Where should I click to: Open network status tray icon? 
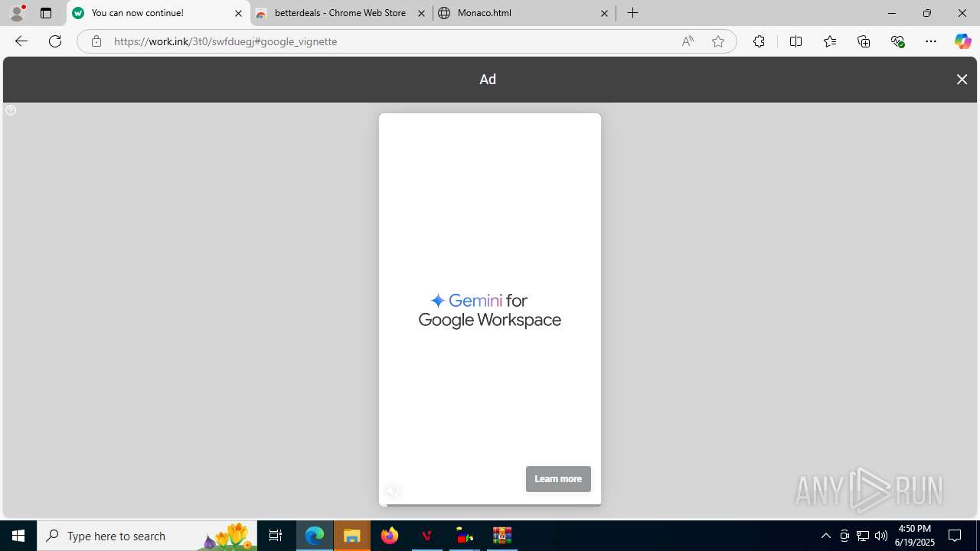[x=863, y=536]
